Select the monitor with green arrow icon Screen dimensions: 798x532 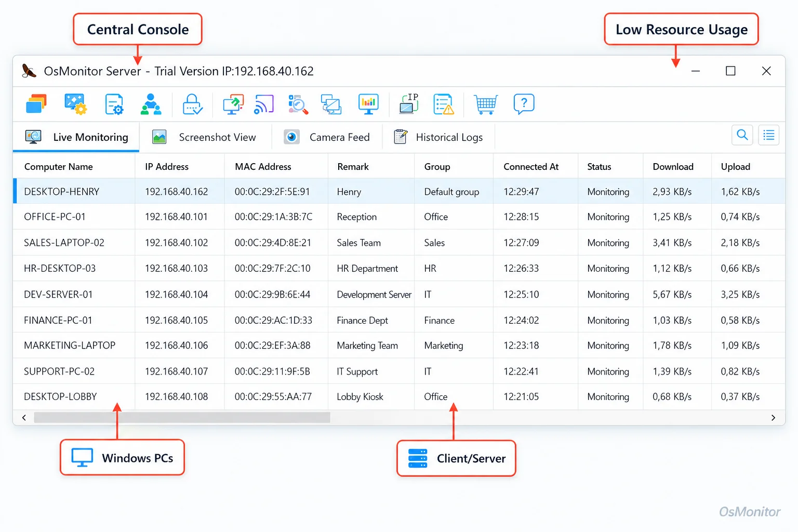pyautogui.click(x=233, y=104)
